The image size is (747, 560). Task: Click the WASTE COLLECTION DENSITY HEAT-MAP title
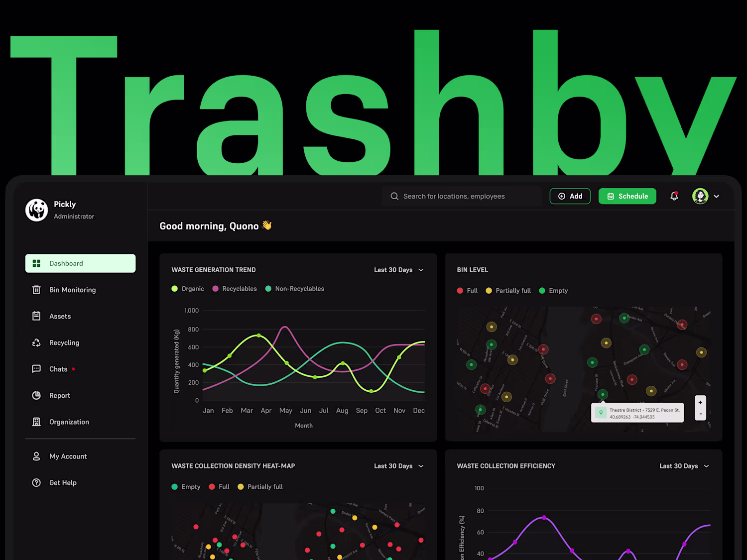233,466
